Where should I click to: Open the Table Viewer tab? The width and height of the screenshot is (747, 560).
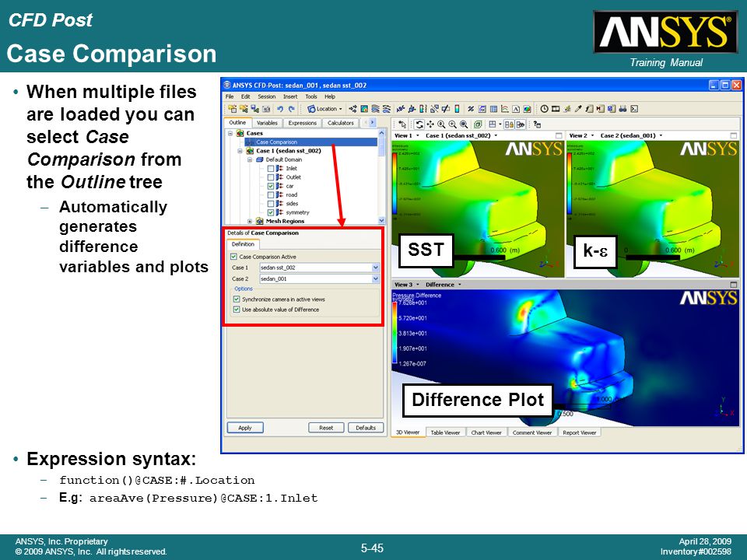click(445, 433)
